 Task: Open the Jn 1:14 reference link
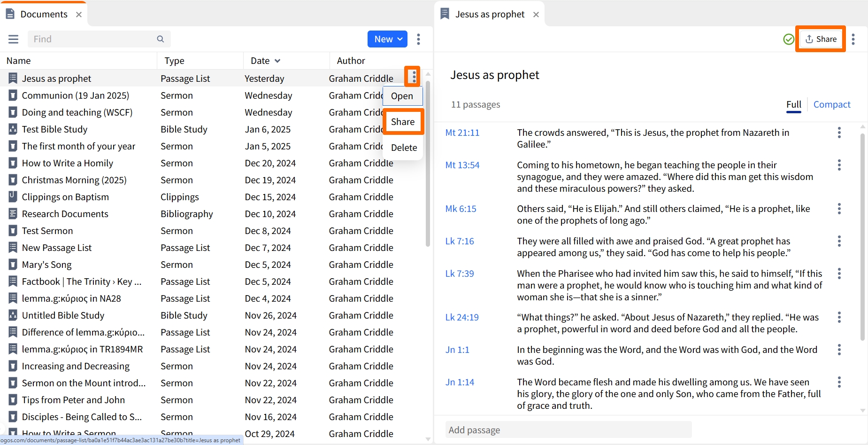[460, 382]
